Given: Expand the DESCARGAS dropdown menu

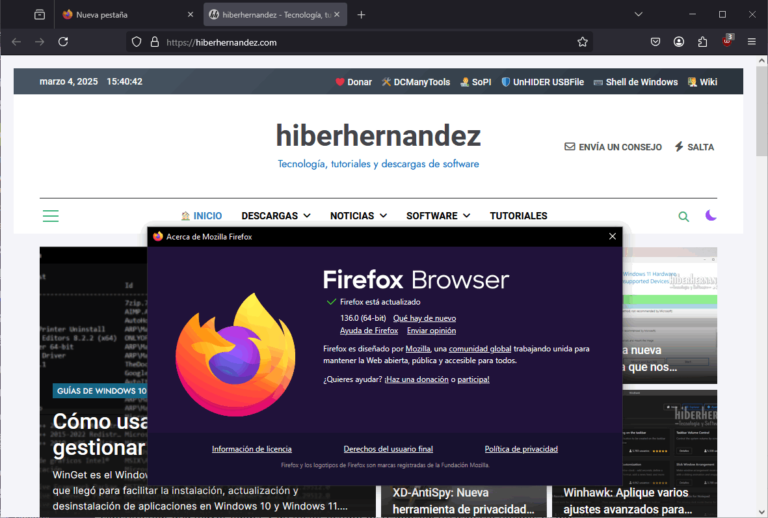Looking at the screenshot, I should [275, 216].
